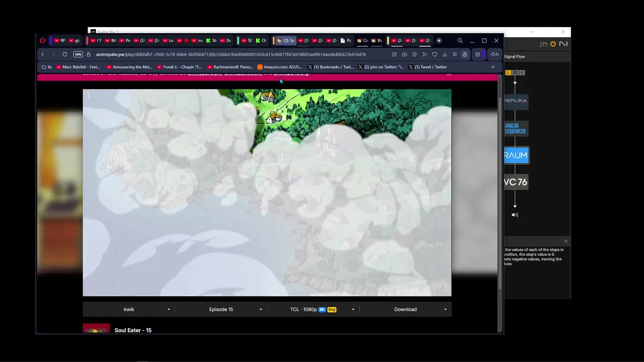Click the animepahe.pw address bar URL
The image size is (644, 362).
coord(231,54)
